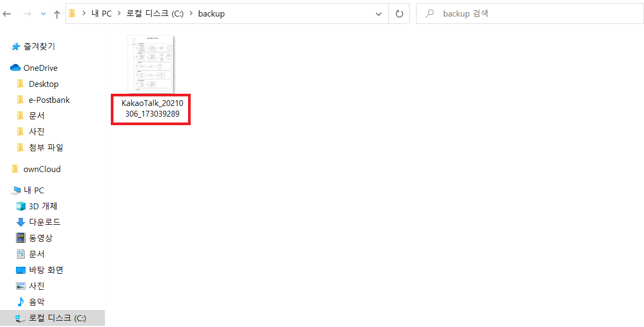The width and height of the screenshot is (644, 327).
Task: Open recent locations dropdown arrow
Action: coord(43,14)
